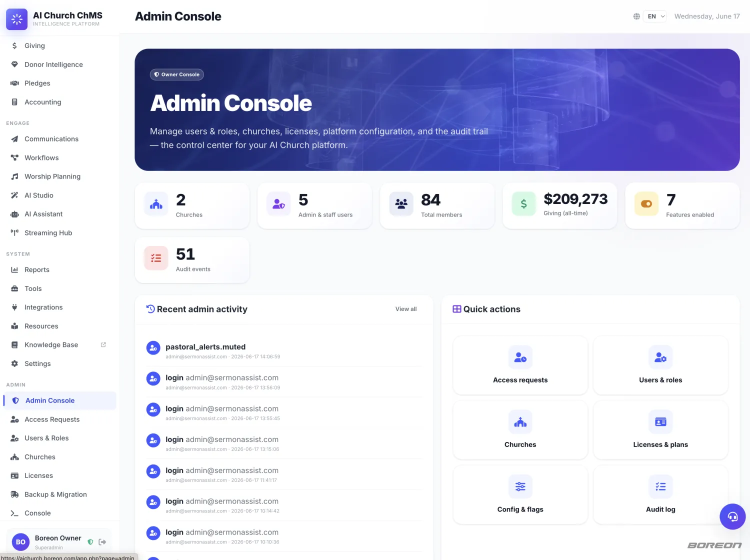
Task: Open Accounting from sidebar
Action: (x=59, y=102)
